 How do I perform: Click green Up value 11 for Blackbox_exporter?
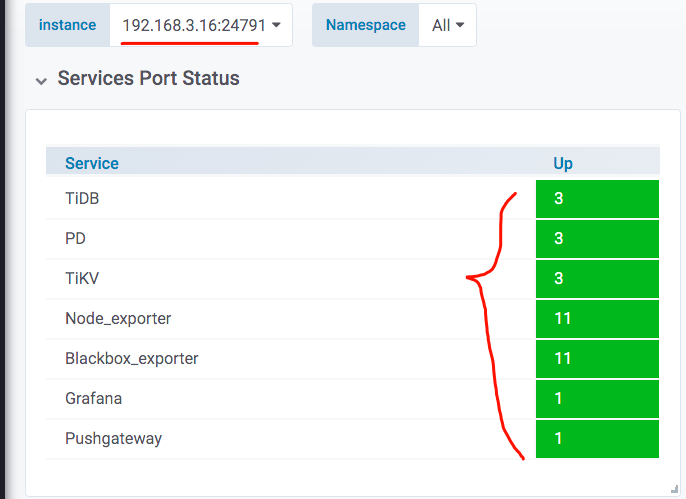pyautogui.click(x=597, y=358)
